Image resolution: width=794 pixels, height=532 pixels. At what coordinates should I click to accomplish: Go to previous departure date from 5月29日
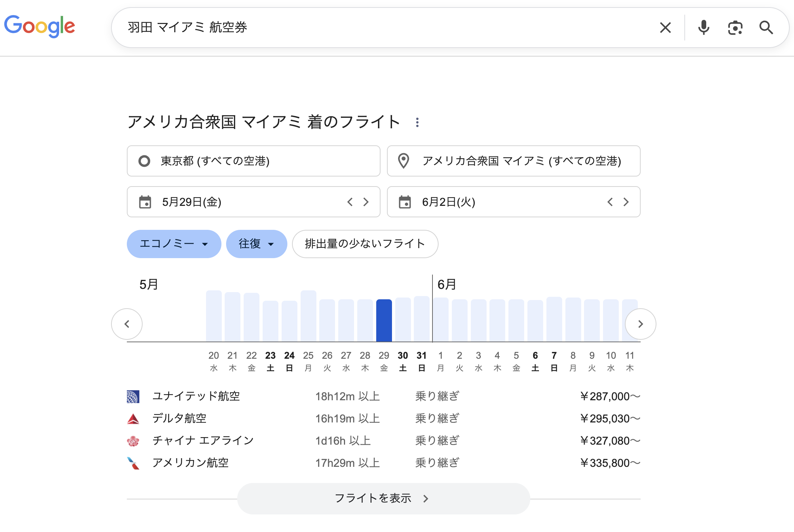[350, 202]
